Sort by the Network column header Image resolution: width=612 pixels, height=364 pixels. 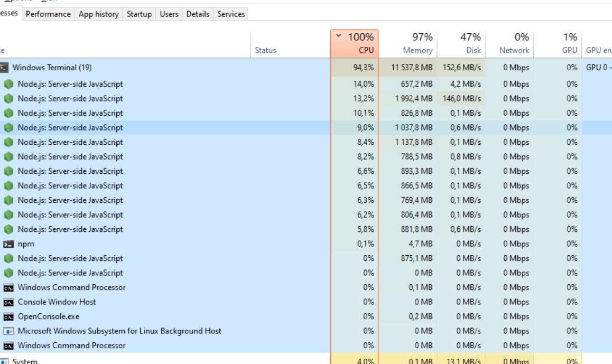coord(509,44)
